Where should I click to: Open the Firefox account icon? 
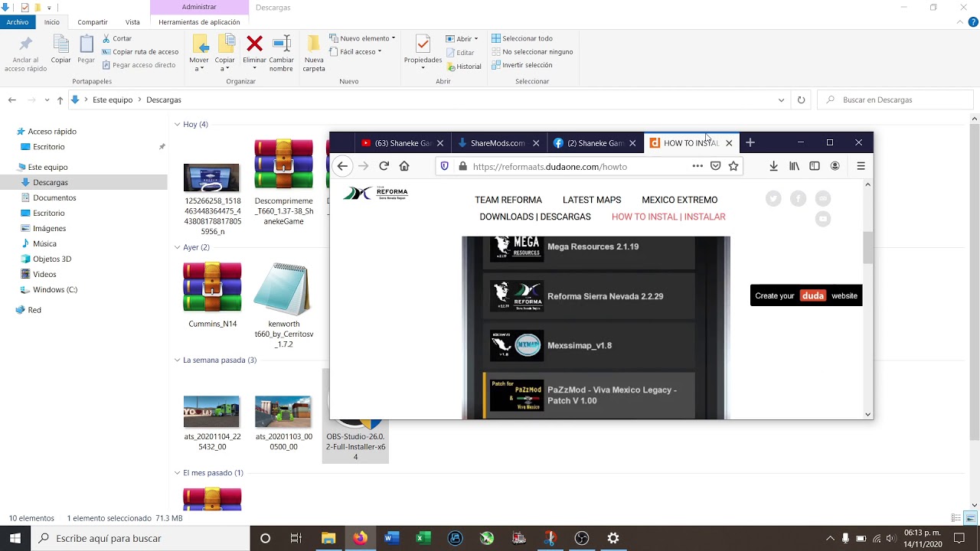835,166
